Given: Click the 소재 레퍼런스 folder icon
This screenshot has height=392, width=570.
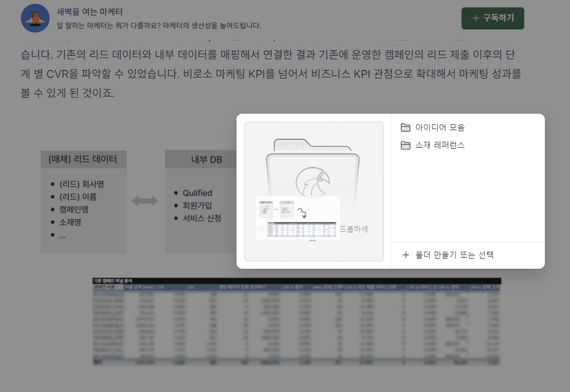Looking at the screenshot, I should coord(406,145).
